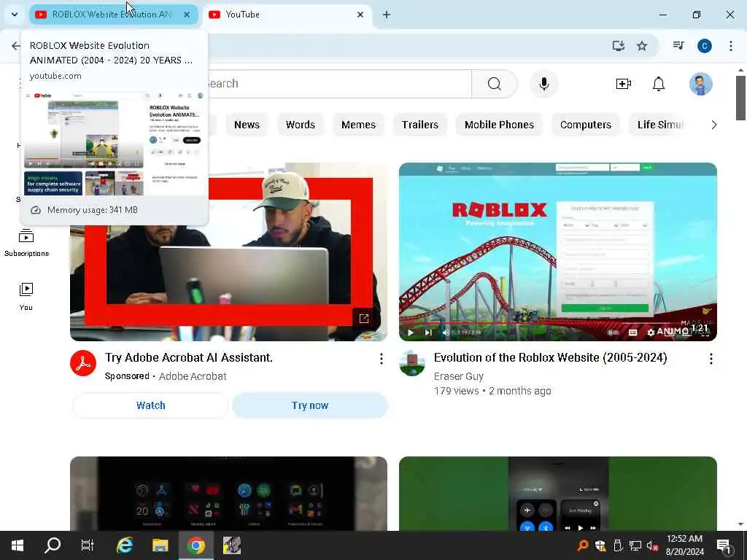
Task: Select the Memes filter chip
Action: [x=358, y=125]
